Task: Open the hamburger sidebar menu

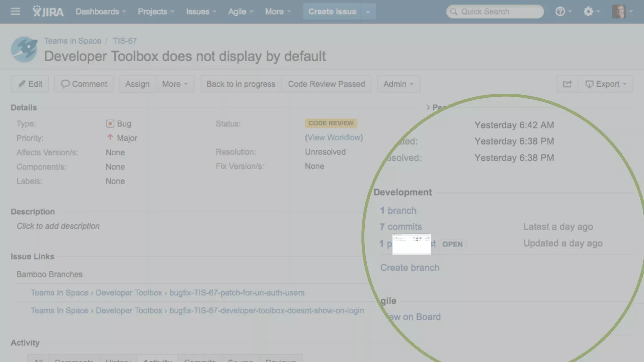Action: 15,12
